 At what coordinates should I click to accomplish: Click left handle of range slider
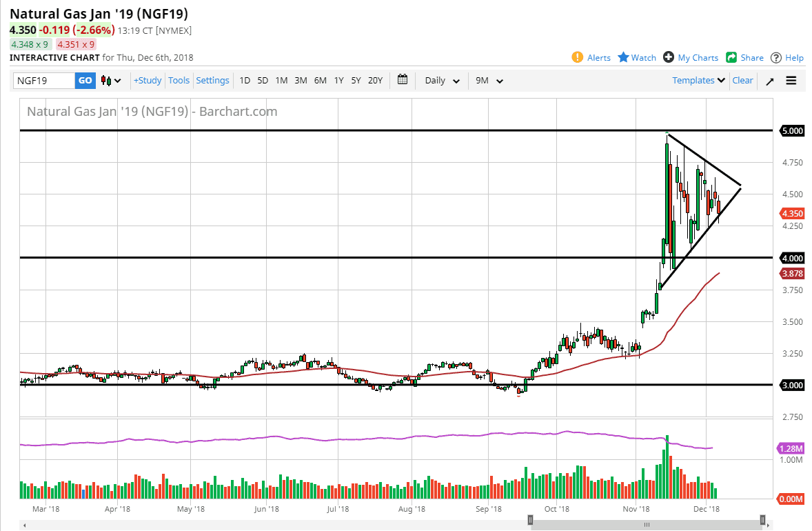click(x=530, y=519)
